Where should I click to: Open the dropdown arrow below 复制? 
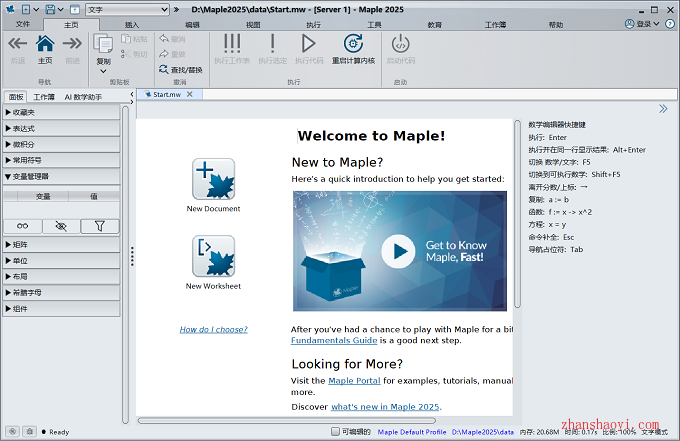(103, 72)
